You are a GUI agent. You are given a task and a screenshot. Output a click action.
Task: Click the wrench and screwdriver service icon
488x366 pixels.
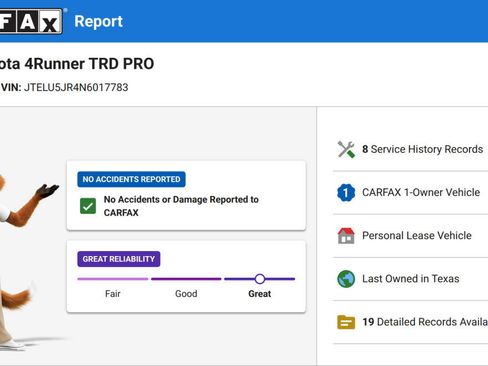pos(346,149)
